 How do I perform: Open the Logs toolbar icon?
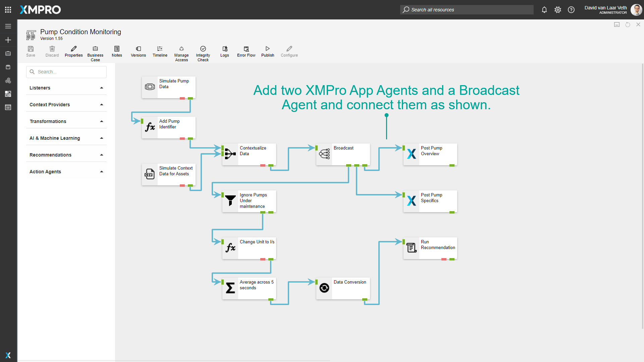pos(225,49)
